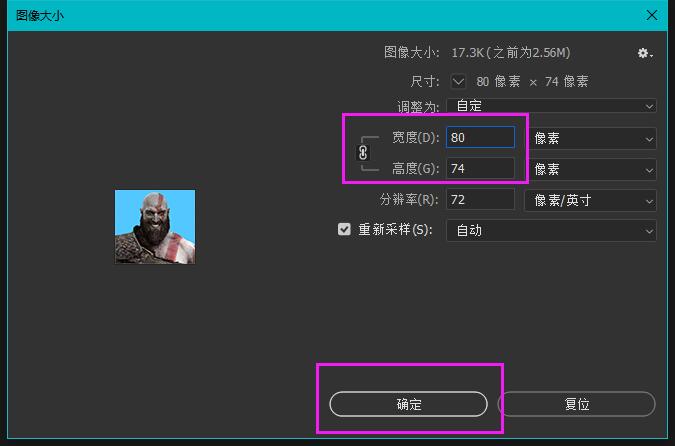Click the 17.3K image size text
The width and height of the screenshot is (675, 446).
[x=511, y=53]
